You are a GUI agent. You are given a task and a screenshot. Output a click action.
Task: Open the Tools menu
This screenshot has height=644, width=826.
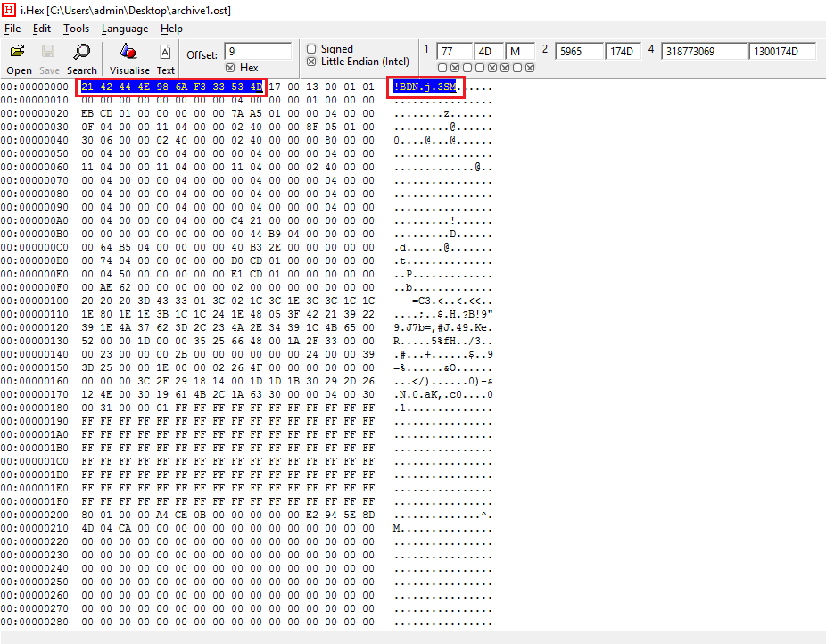click(77, 29)
